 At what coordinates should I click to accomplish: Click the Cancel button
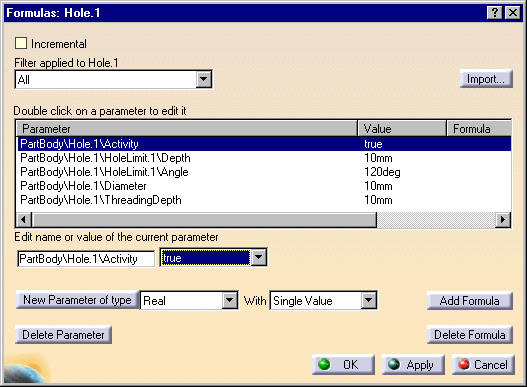[x=483, y=364]
